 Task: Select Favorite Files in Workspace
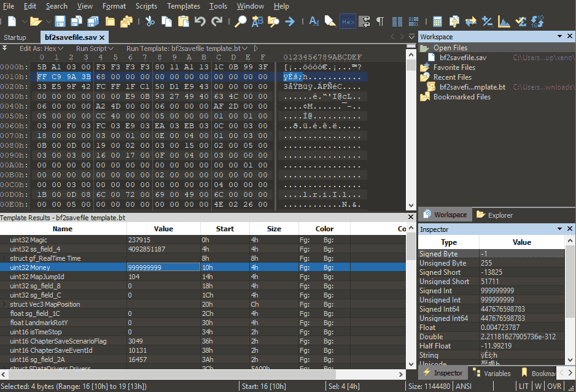454,67
